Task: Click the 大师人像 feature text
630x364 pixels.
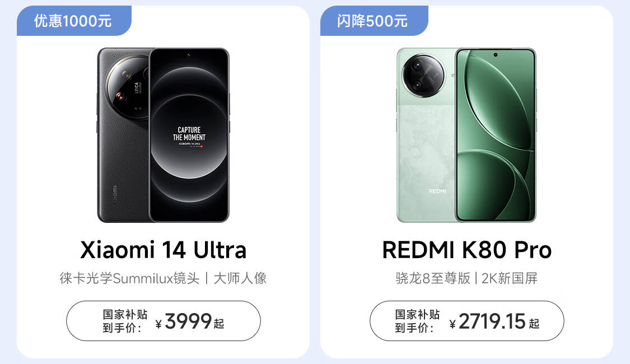Action: click(x=240, y=278)
